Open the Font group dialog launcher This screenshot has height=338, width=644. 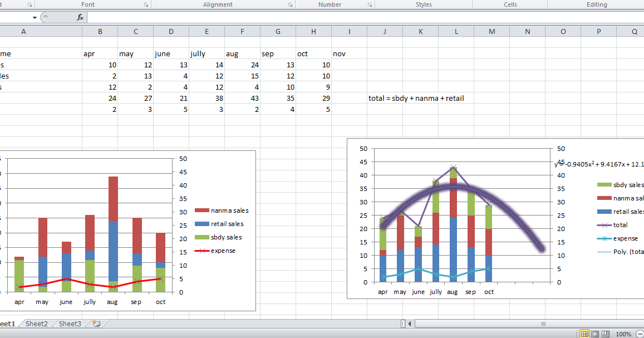tap(146, 4)
